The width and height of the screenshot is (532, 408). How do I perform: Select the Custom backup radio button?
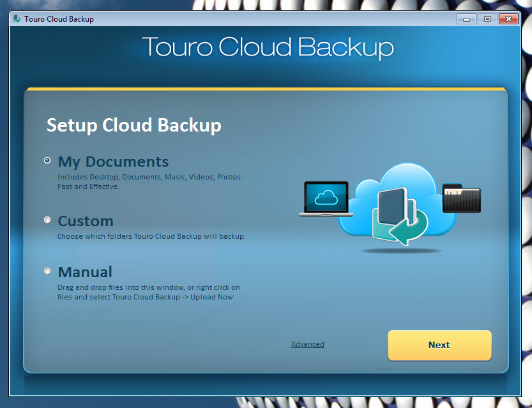click(x=47, y=220)
